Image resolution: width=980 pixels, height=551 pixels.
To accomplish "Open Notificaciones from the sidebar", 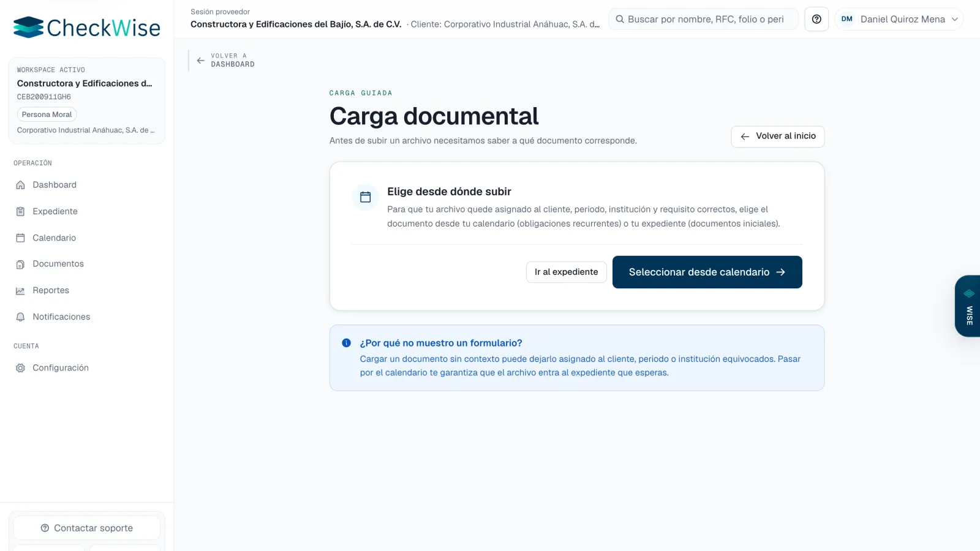I will pyautogui.click(x=86, y=317).
